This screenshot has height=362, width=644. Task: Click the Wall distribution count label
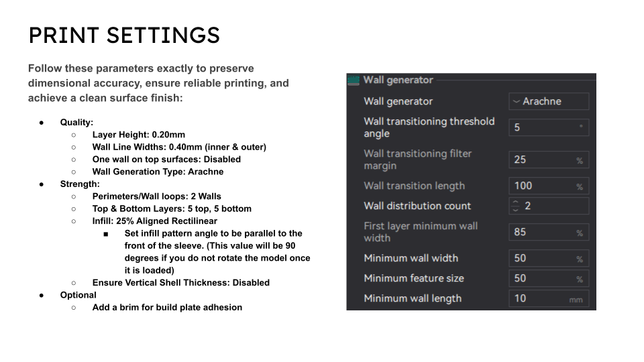417,206
